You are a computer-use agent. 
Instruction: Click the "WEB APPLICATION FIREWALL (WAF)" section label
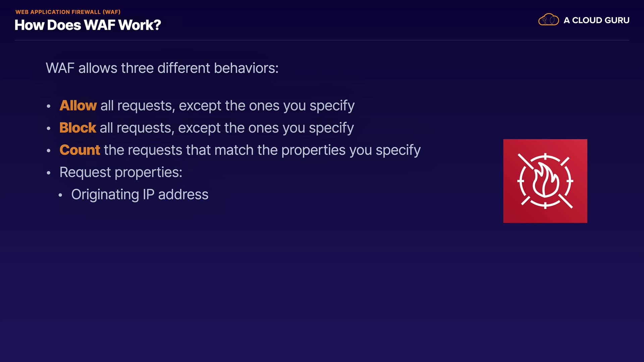pos(68,12)
